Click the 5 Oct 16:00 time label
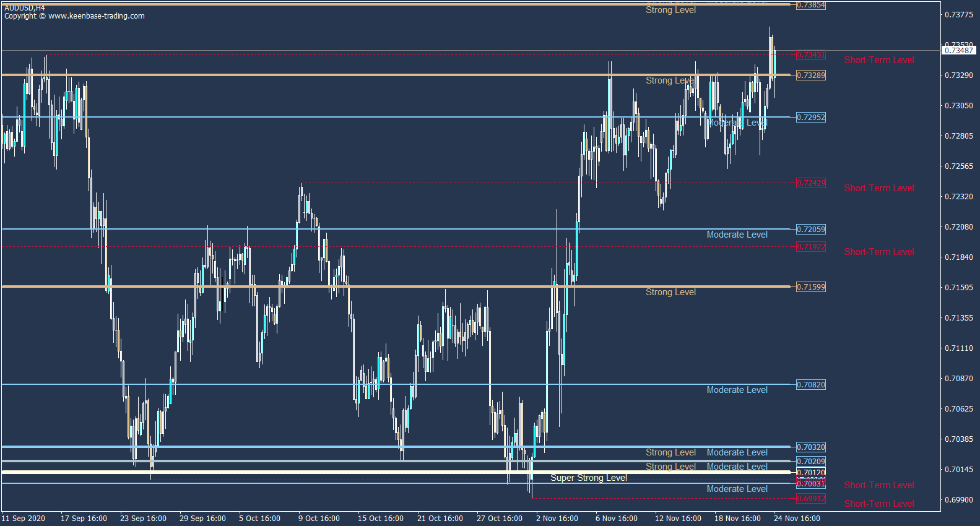This screenshot has height=526, width=980. click(x=259, y=519)
